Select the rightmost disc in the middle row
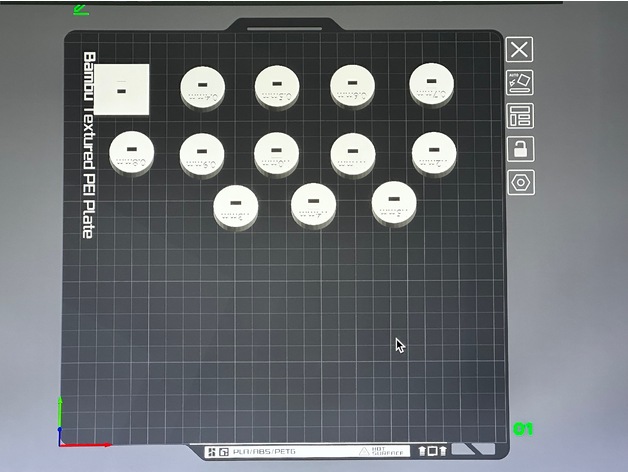 pyautogui.click(x=433, y=152)
